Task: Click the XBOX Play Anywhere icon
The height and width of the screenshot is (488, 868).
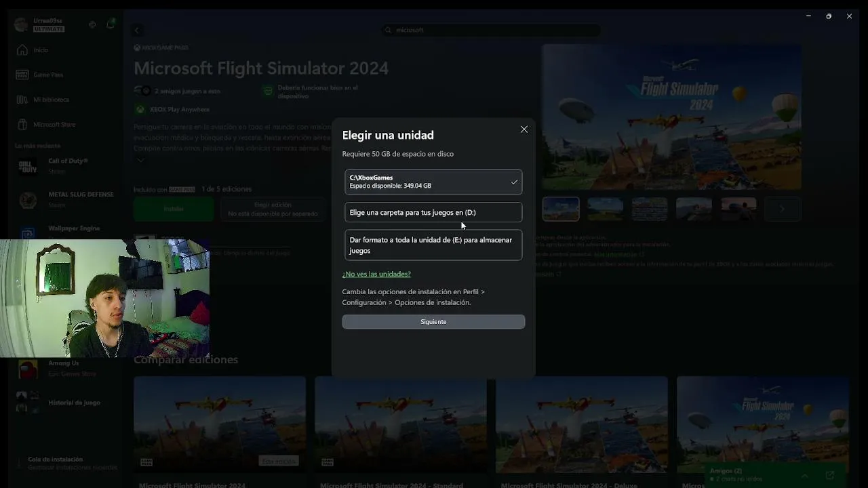Action: (x=140, y=109)
